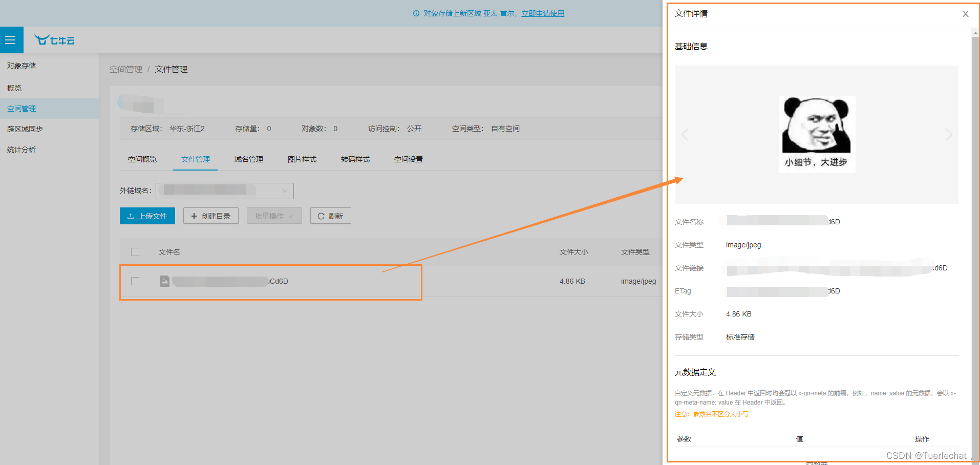980x465 pixels.
Task: Expand the 外链域名 dropdown
Action: (x=225, y=191)
